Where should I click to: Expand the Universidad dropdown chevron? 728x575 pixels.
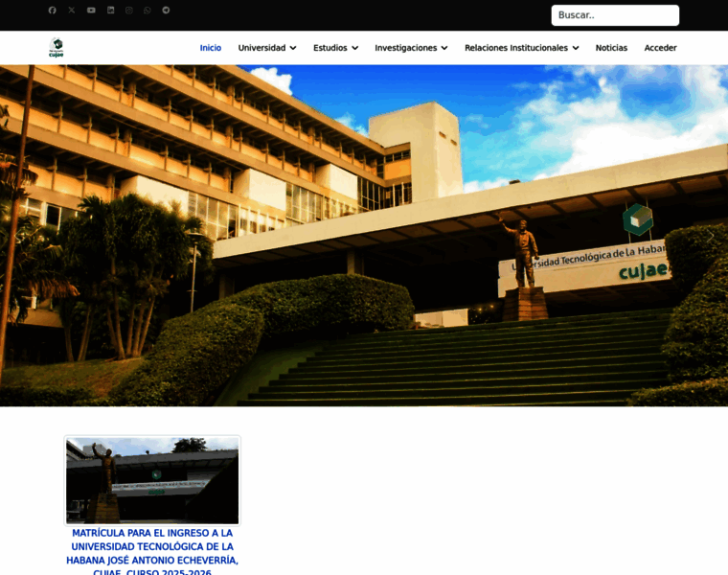click(293, 48)
